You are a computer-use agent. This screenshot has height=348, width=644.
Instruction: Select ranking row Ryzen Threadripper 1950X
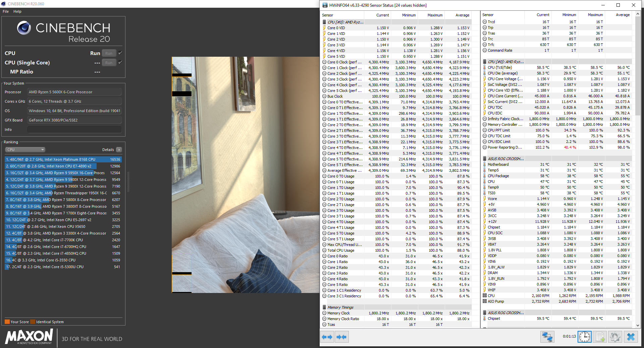(63, 193)
